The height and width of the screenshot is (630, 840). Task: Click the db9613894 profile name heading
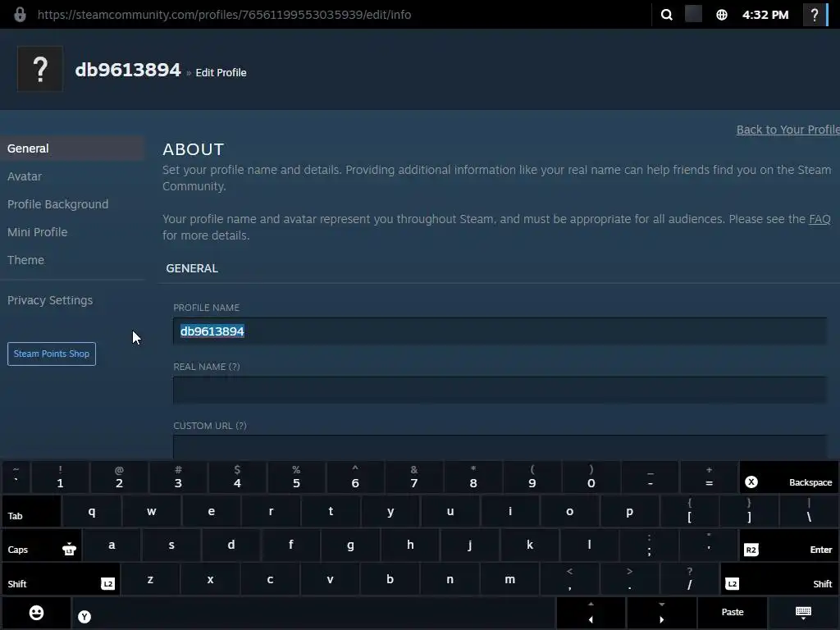pos(128,70)
